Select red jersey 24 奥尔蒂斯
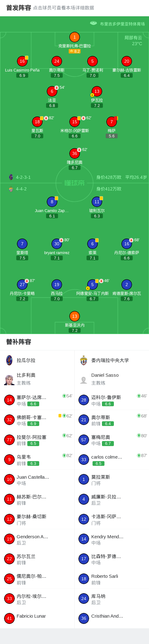 (x=57, y=61)
